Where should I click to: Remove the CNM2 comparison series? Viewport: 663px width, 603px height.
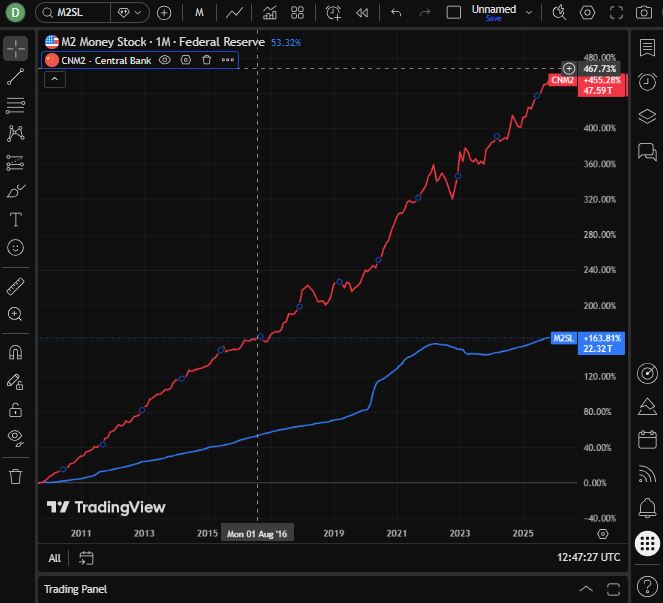coord(206,60)
